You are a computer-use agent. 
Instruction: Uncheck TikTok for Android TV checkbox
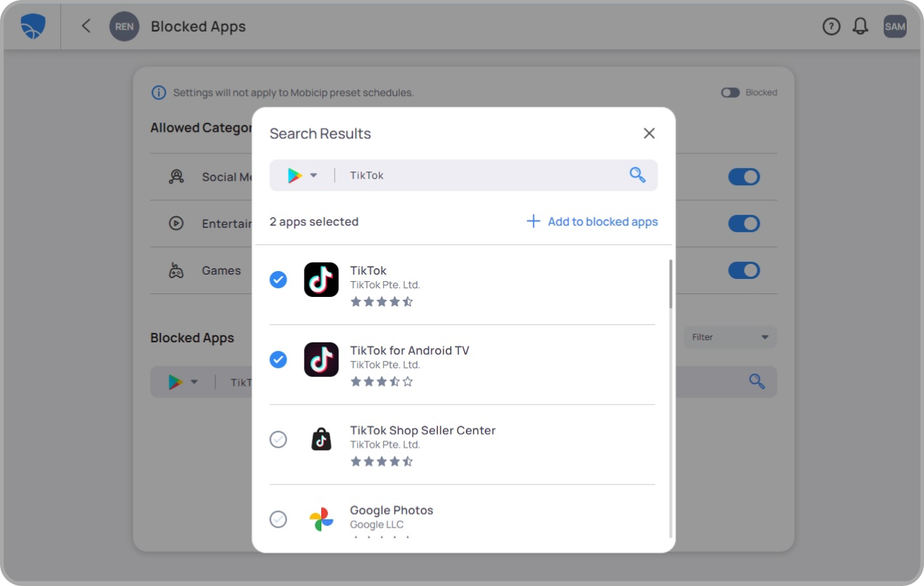click(278, 359)
